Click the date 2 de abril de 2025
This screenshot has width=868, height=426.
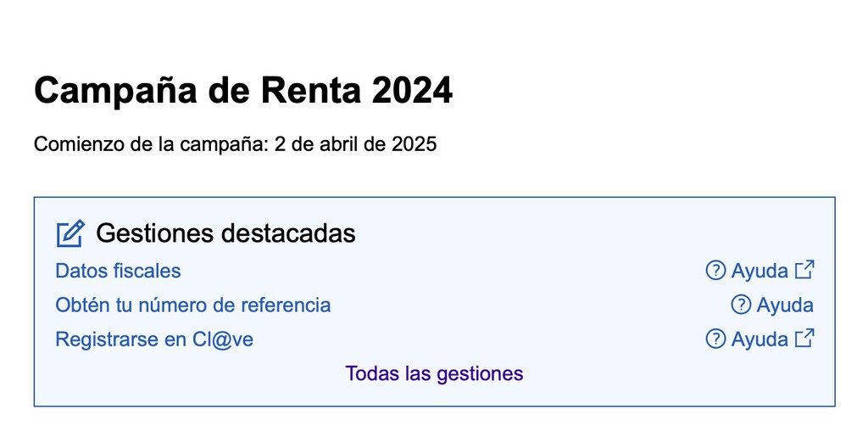(355, 144)
